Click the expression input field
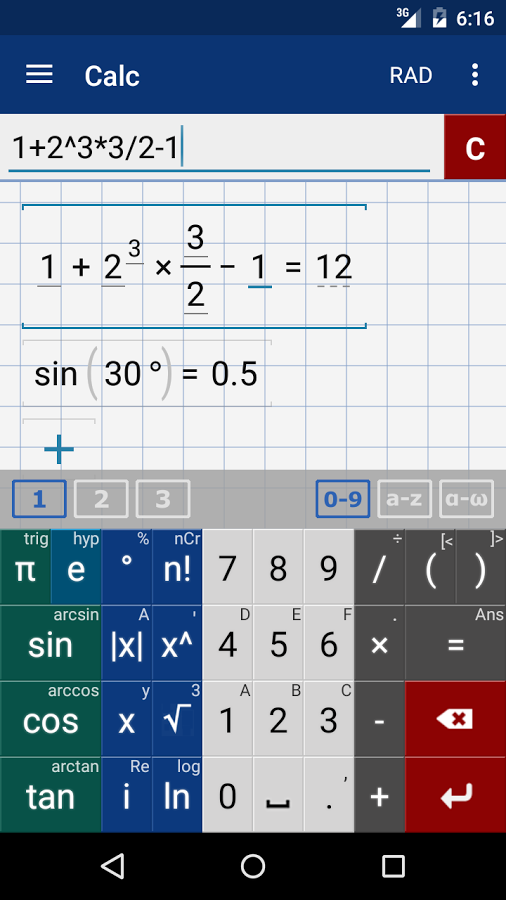 [x=219, y=148]
